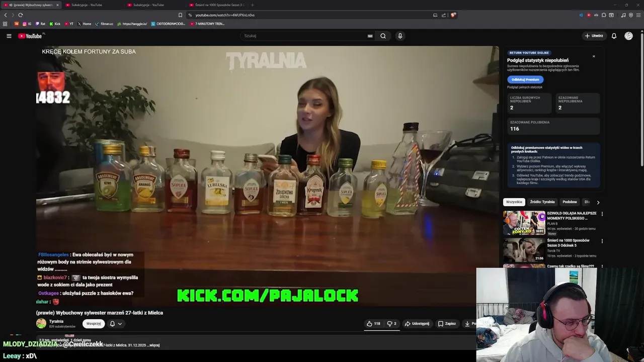Save video with the Zapisz button
This screenshot has width=644, height=362.
click(x=447, y=324)
